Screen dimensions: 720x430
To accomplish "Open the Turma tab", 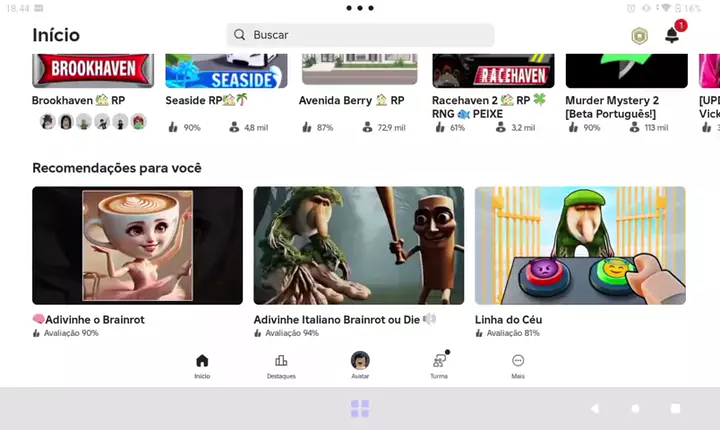I will tap(439, 365).
